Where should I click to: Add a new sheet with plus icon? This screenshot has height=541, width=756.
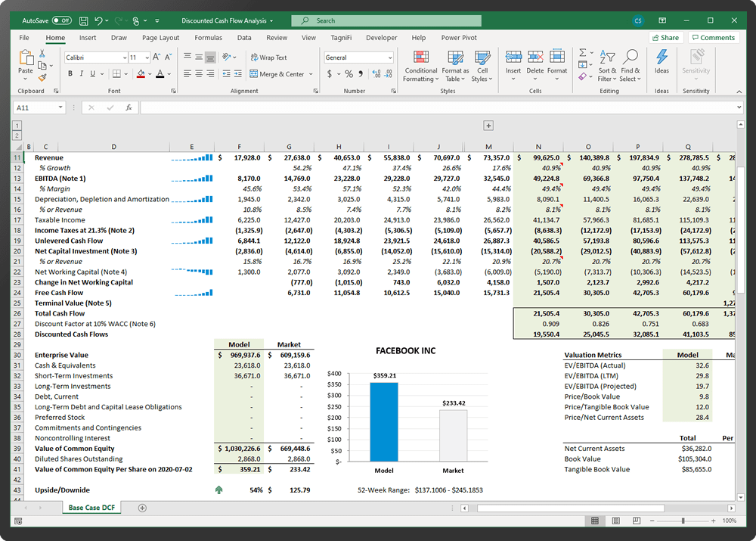(x=142, y=508)
